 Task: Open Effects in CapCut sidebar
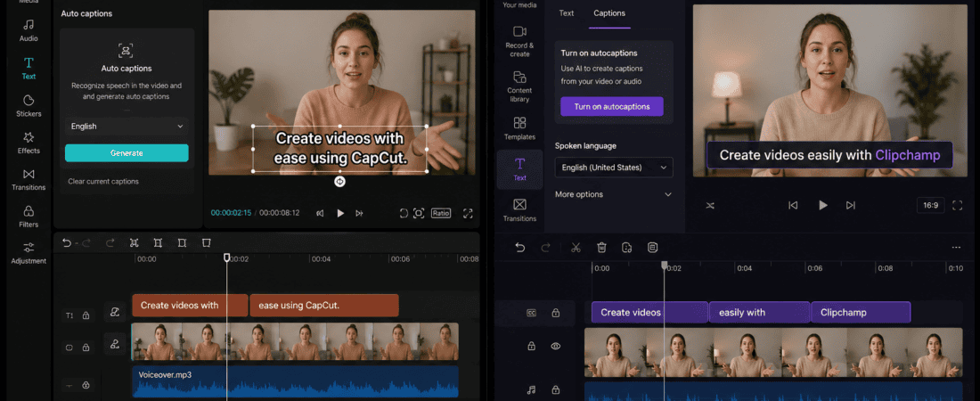pyautogui.click(x=29, y=143)
